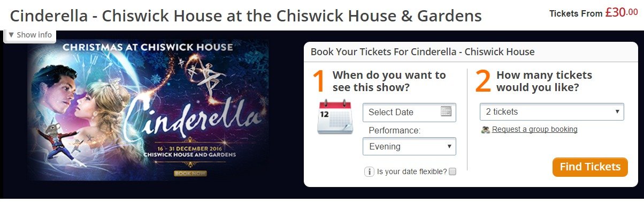Click the small calendar icon in date field
The width and height of the screenshot is (644, 202).
446,111
